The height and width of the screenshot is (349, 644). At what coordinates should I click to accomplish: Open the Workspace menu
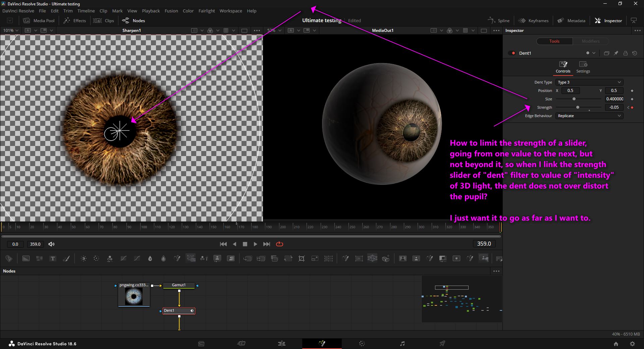tap(231, 11)
